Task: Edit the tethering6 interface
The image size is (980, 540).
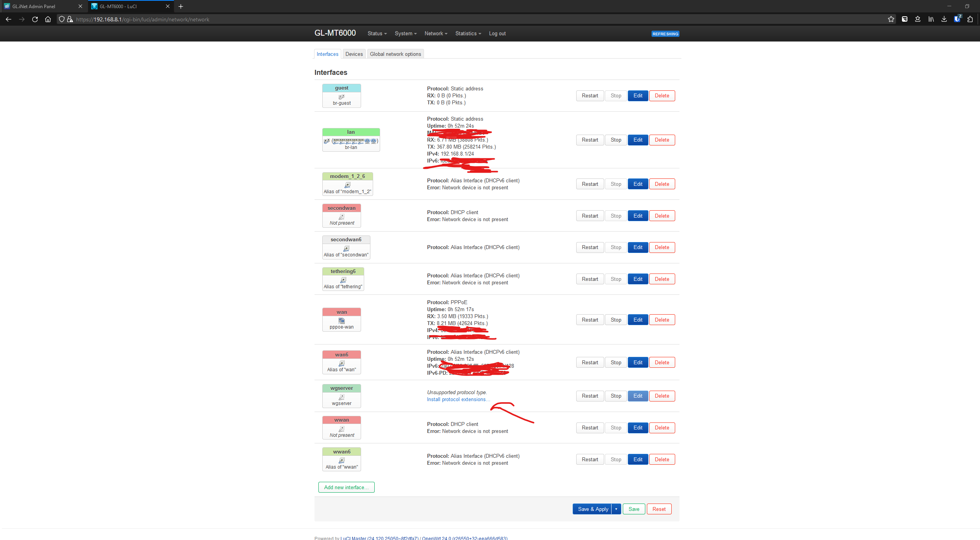Action: [638, 279]
